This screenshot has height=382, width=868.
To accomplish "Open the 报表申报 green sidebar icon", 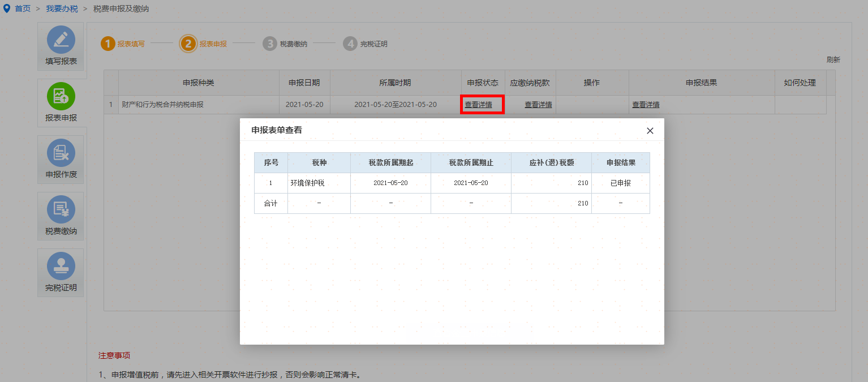I will [x=61, y=96].
